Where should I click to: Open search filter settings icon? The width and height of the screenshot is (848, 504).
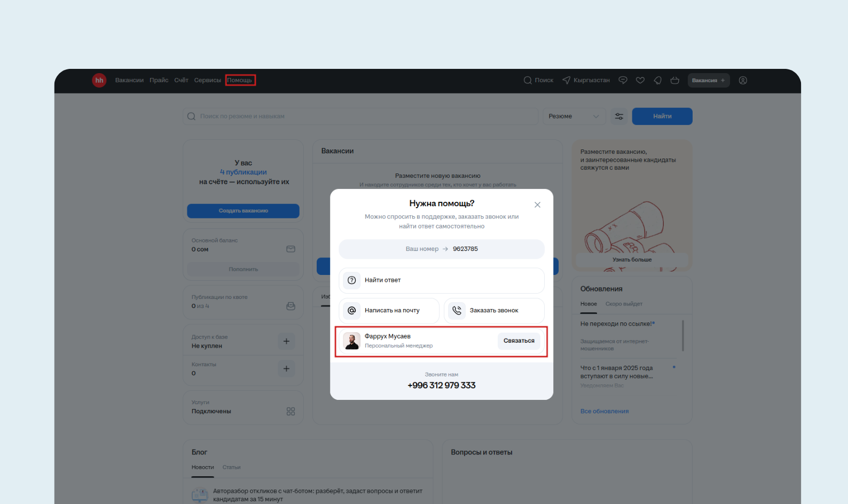tap(619, 116)
